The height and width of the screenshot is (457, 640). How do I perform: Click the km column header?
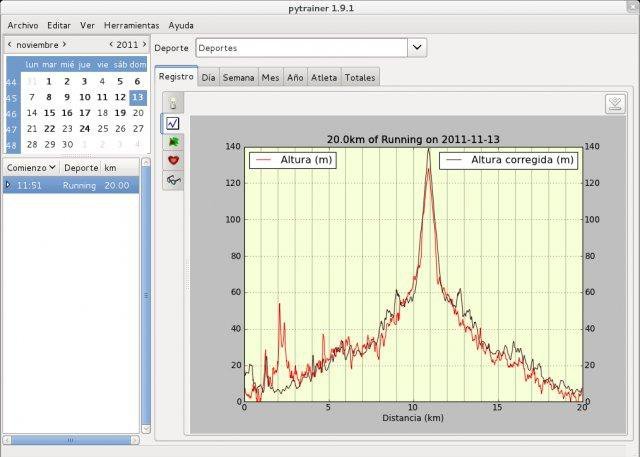pos(110,168)
